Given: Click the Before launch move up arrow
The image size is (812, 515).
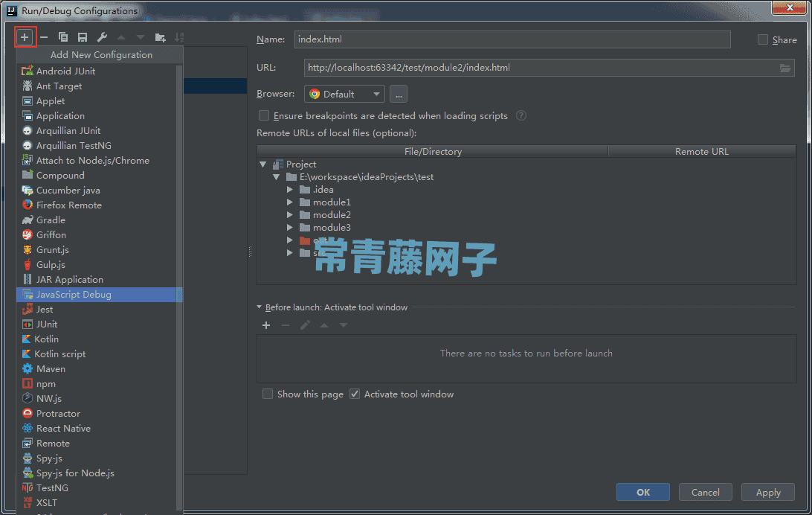Looking at the screenshot, I should (324, 325).
